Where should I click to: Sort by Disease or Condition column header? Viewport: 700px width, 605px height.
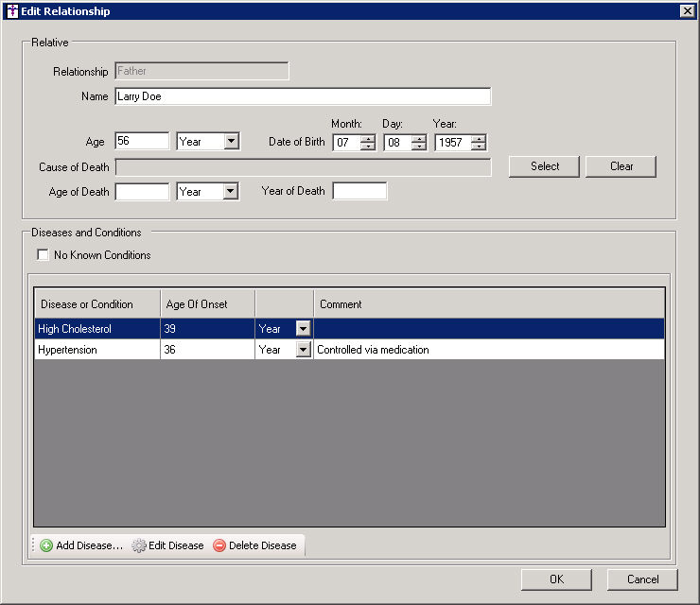pyautogui.click(x=96, y=304)
